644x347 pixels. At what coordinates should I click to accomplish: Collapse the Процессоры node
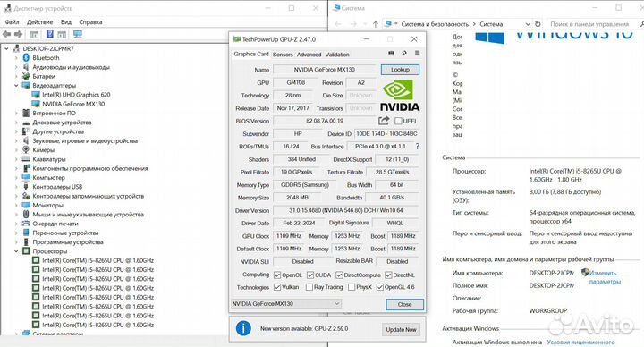(x=16, y=251)
